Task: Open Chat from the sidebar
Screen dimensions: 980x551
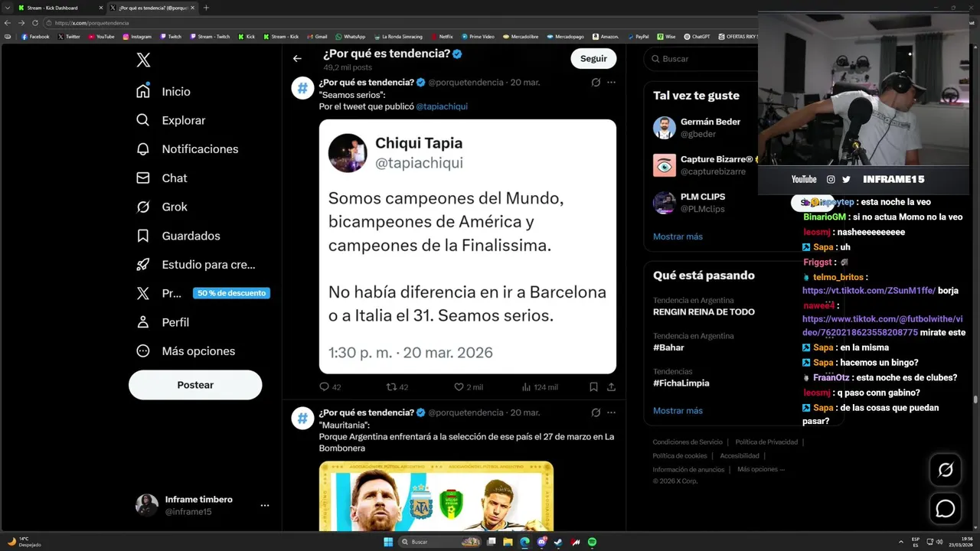Action: (x=162, y=178)
